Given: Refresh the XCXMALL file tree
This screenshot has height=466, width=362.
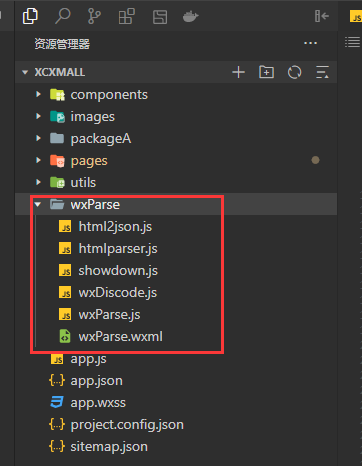Looking at the screenshot, I should click(x=294, y=72).
